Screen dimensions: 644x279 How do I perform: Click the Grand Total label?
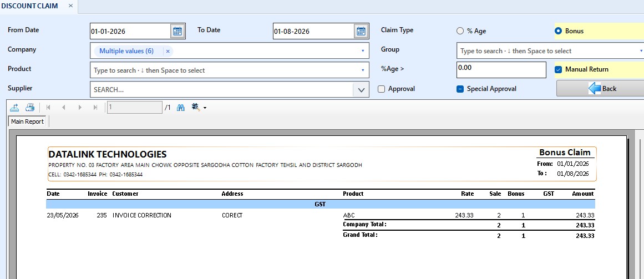click(360, 235)
